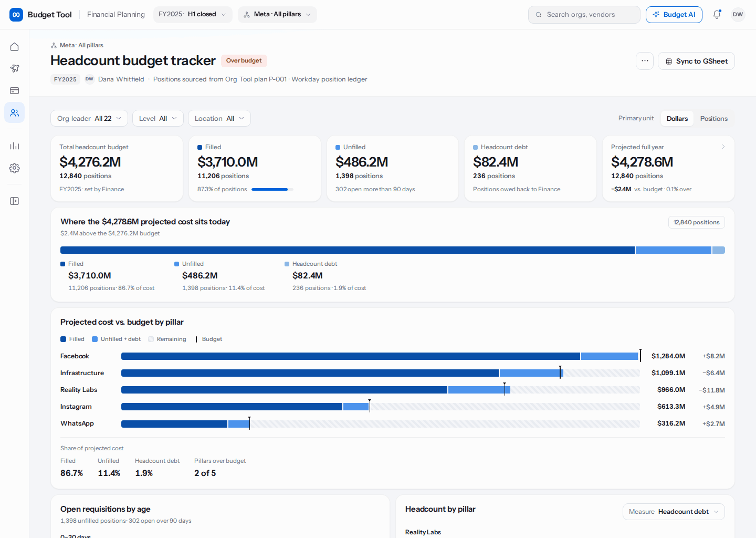Viewport: 756px width, 538px height.
Task: Click the Facebook pillar bar
Action: point(381,356)
